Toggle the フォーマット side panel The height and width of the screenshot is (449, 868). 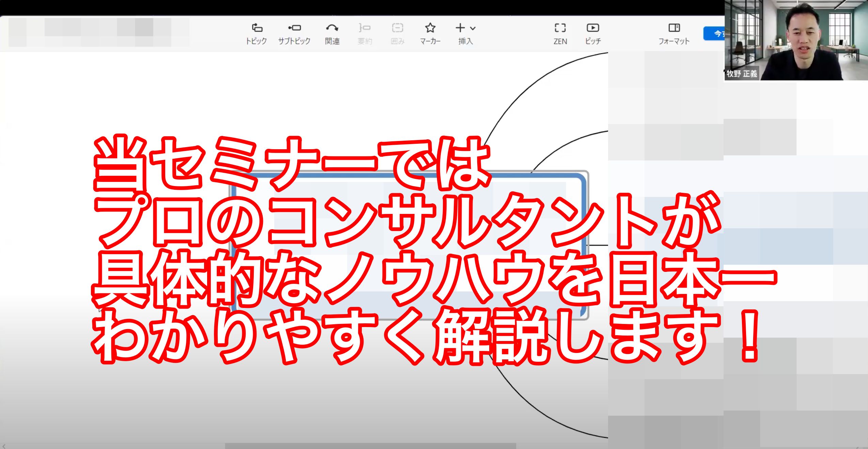tap(674, 28)
